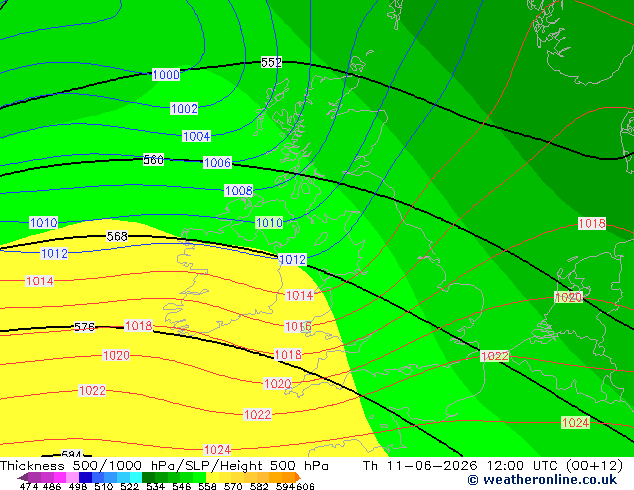
Task: Select the 1008 isobar label
Action: tap(239, 190)
